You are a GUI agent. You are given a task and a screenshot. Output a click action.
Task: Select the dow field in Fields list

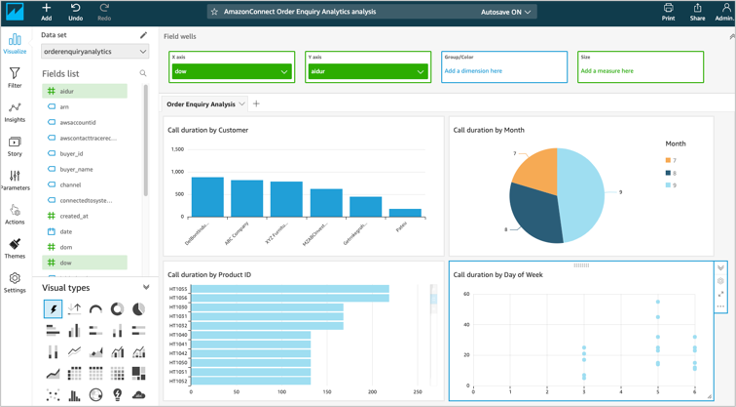coord(84,262)
